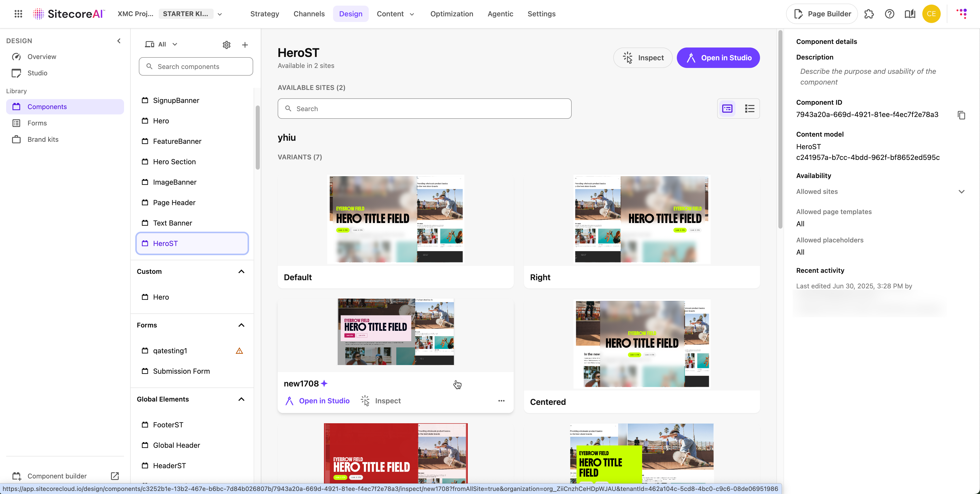Switch to card grid view
This screenshot has width=980, height=494.
click(727, 109)
